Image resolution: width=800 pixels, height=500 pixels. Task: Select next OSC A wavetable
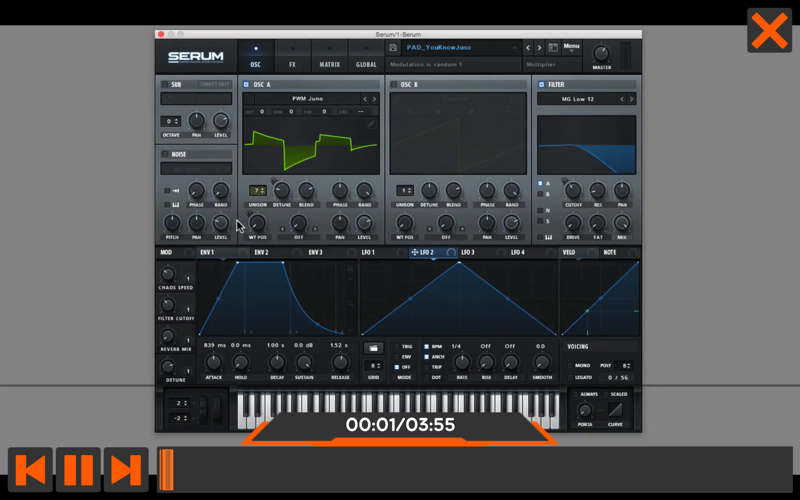374,99
